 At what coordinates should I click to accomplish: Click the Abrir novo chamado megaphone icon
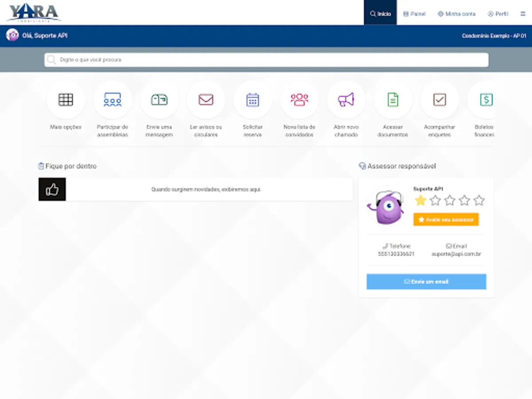coord(346,100)
